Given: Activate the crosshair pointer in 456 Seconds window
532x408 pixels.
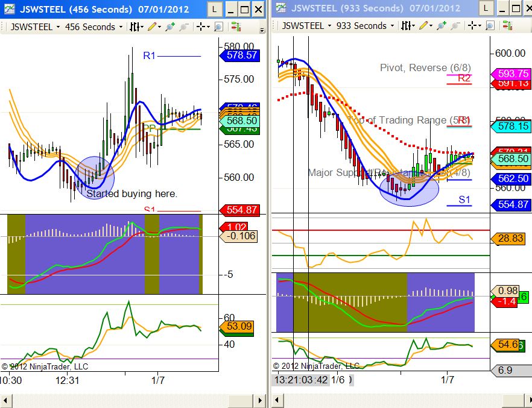Looking at the screenshot, I should [201, 27].
